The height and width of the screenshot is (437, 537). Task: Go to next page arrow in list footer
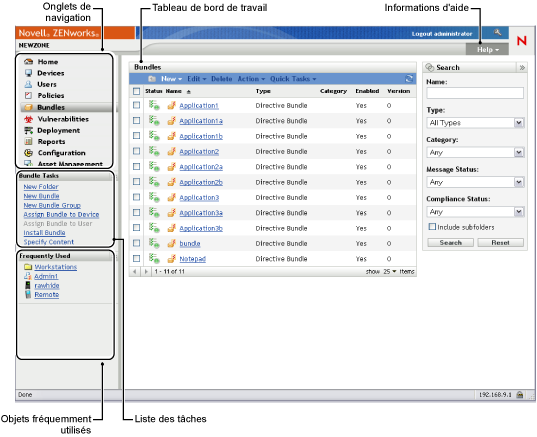click(x=147, y=272)
